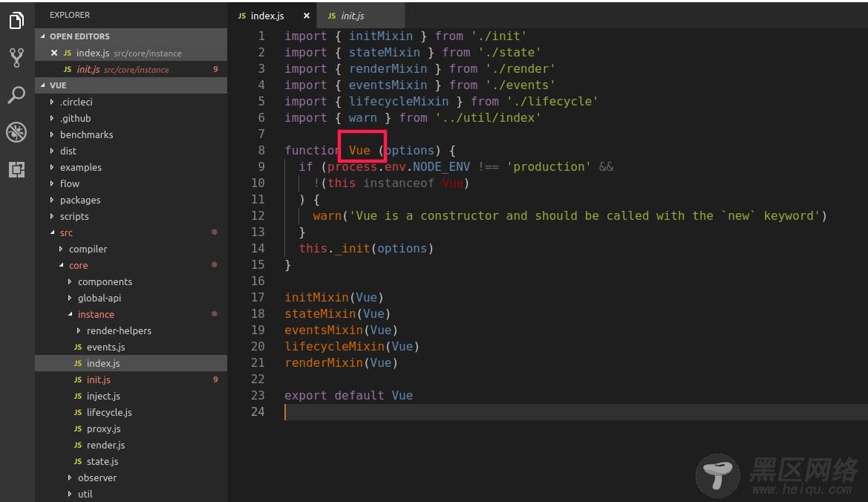
Task: Select index.js in instance folder tree
Action: coord(131,363)
